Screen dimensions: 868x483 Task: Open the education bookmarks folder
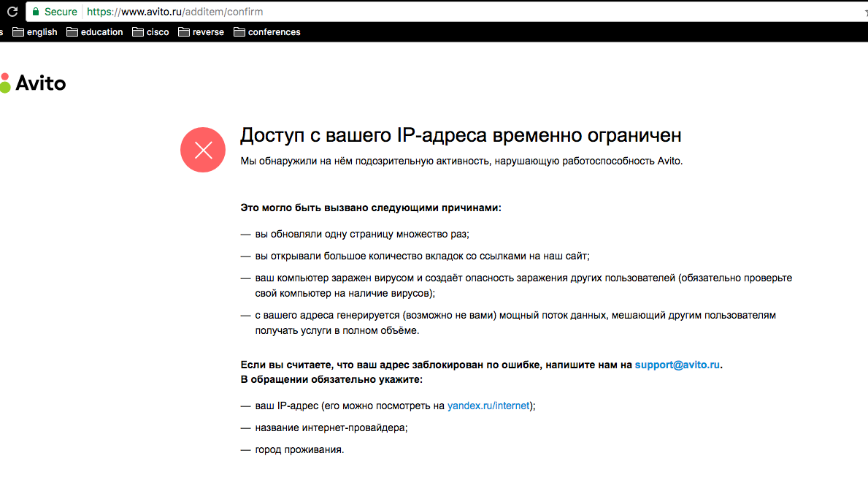click(95, 32)
